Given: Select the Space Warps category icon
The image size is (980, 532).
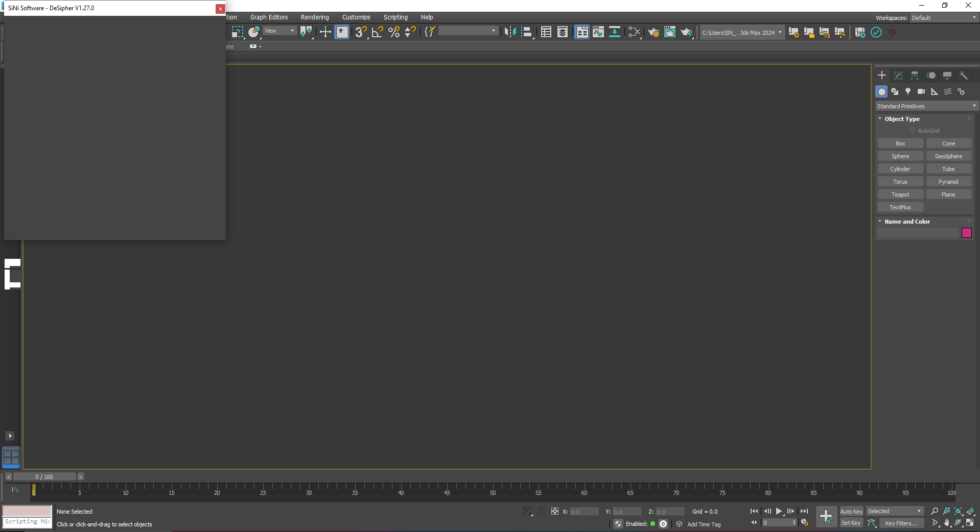Looking at the screenshot, I should pos(948,92).
